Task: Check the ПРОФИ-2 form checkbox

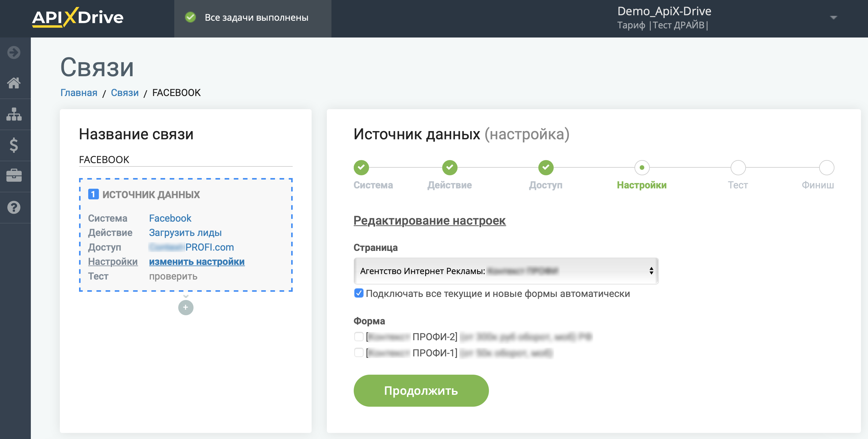Action: (359, 336)
